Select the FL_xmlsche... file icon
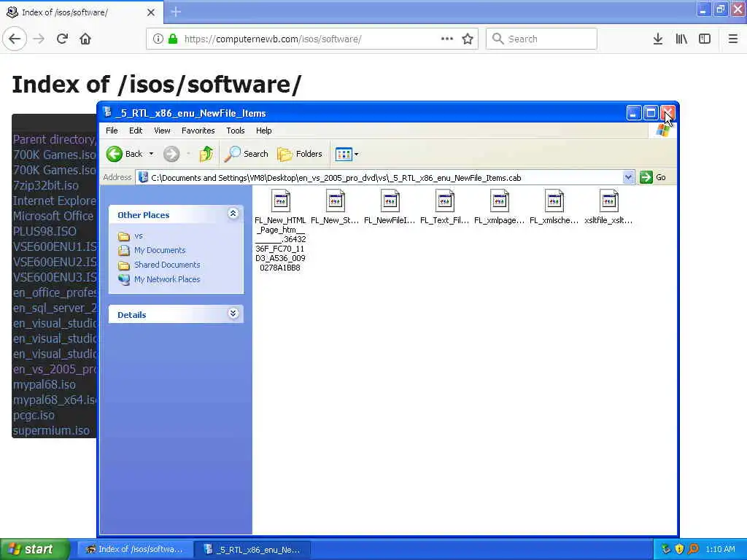 click(x=554, y=201)
